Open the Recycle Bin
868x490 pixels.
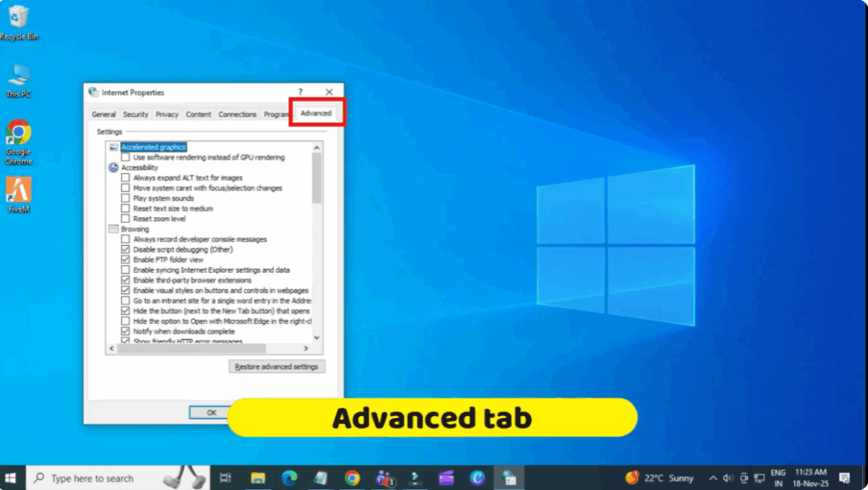point(18,17)
